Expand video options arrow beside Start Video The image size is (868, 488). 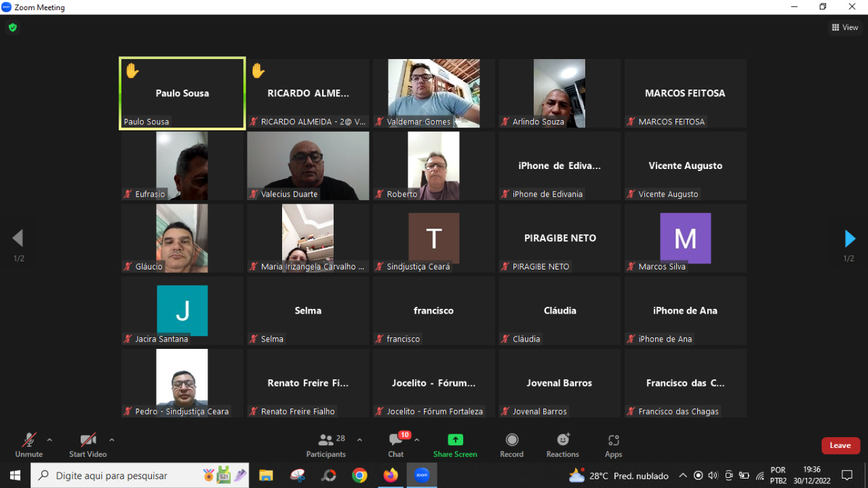(112, 440)
